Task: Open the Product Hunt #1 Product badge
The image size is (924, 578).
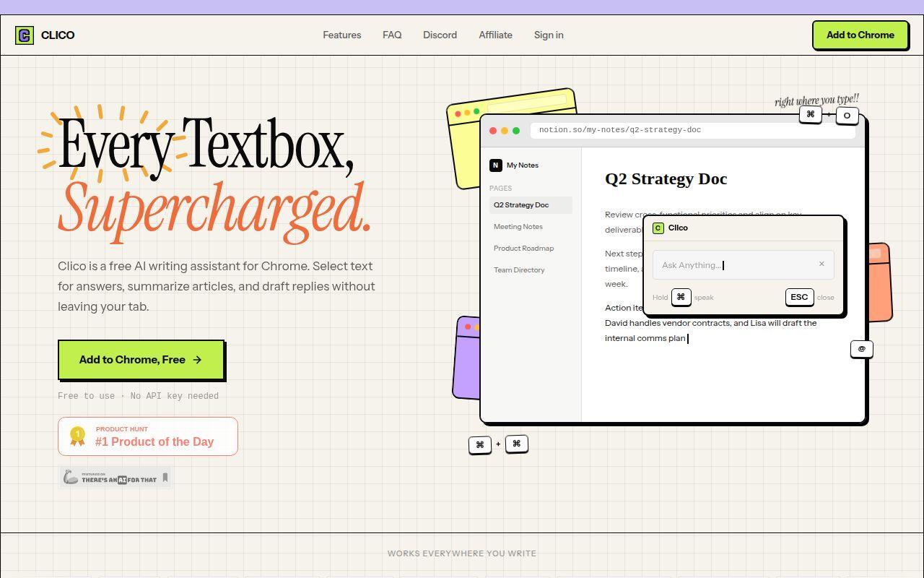Action: pyautogui.click(x=148, y=436)
